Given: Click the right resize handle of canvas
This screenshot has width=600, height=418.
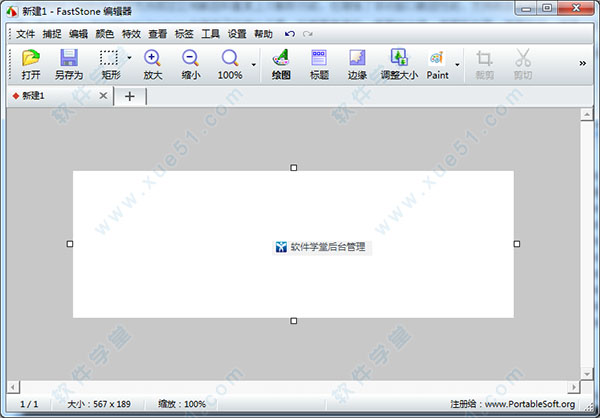Looking at the screenshot, I should pyautogui.click(x=517, y=244).
